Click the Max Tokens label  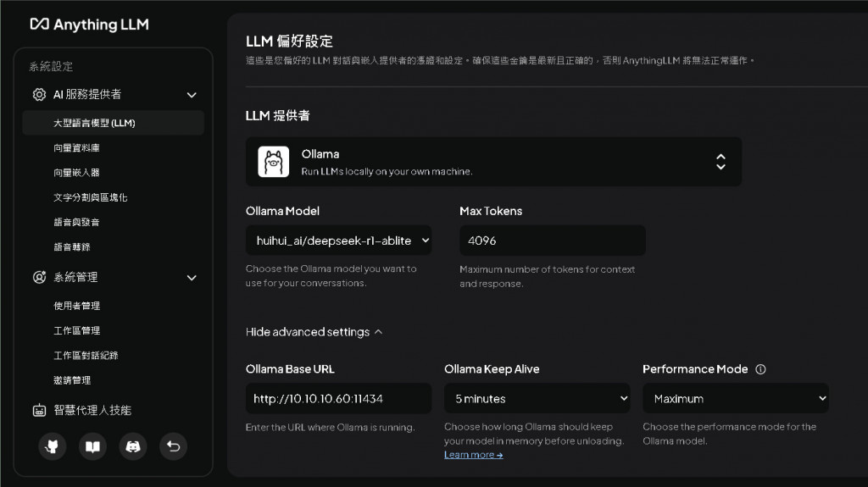491,211
